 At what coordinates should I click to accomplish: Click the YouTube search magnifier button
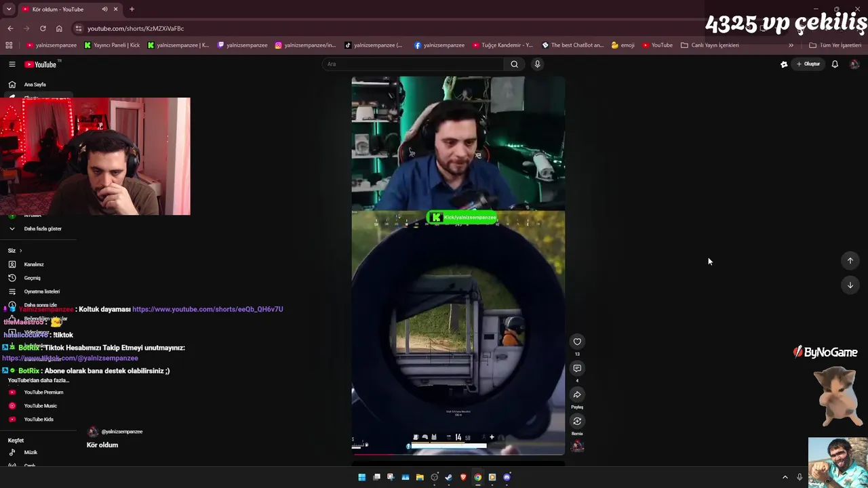pos(514,64)
